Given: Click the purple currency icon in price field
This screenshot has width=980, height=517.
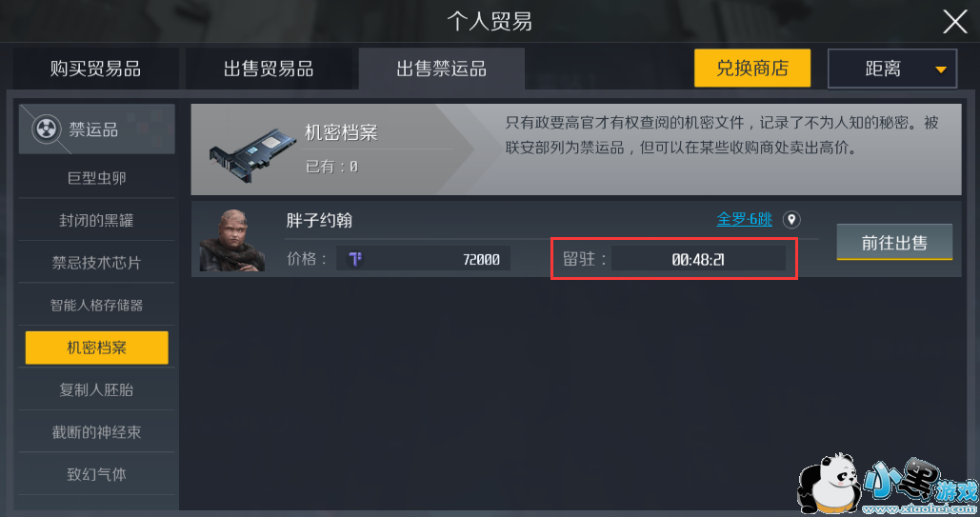Looking at the screenshot, I should point(355,259).
